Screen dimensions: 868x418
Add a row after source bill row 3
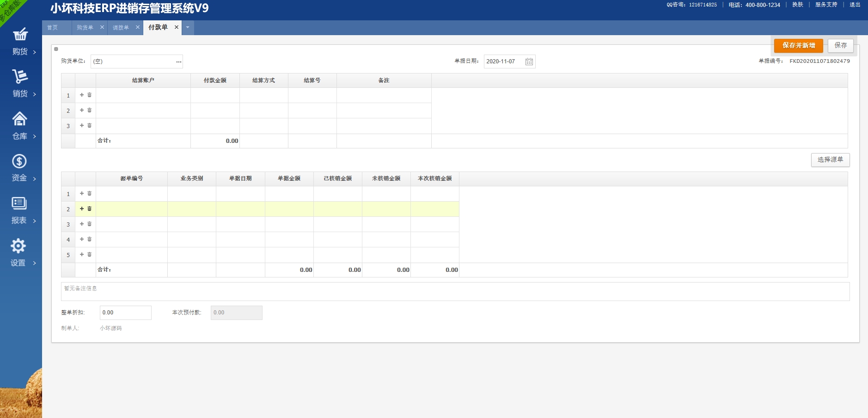(82, 224)
